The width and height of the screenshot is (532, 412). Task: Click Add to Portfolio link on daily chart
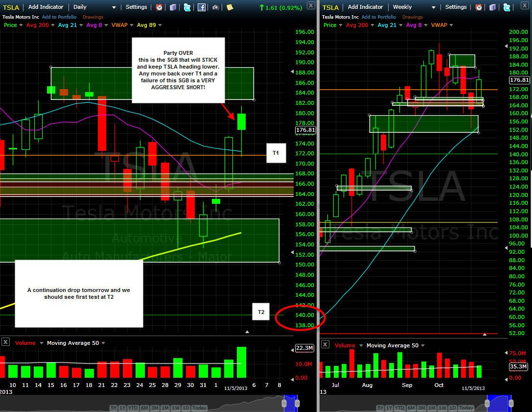click(59, 17)
